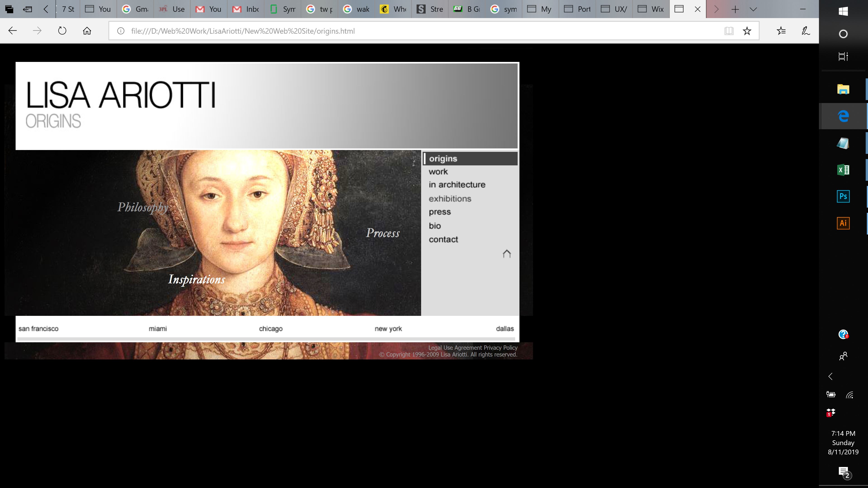Screen dimensions: 868x488
Task: Click the add notes pen icon
Action: [x=806, y=31]
